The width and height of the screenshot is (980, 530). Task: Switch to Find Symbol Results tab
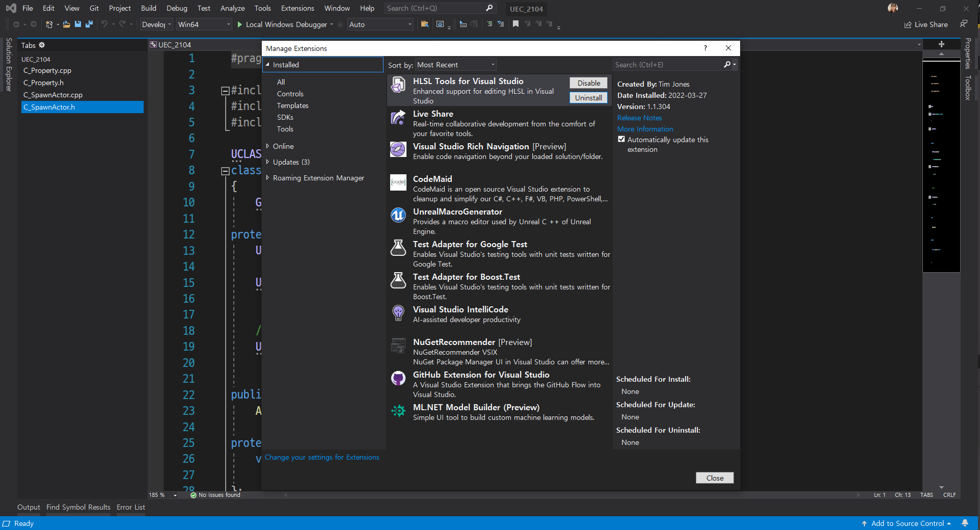78,507
